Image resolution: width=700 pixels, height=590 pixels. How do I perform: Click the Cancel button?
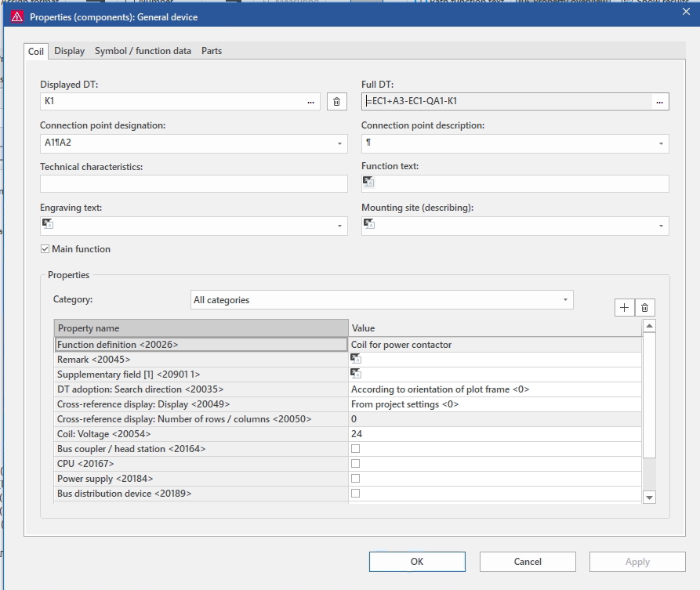click(528, 562)
